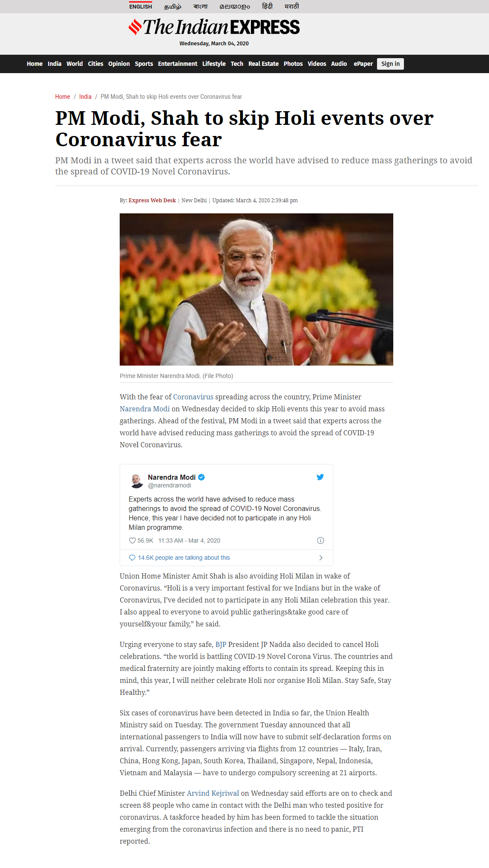This screenshot has height=868, width=489.
Task: Click The Indian Express logo
Action: [x=214, y=27]
